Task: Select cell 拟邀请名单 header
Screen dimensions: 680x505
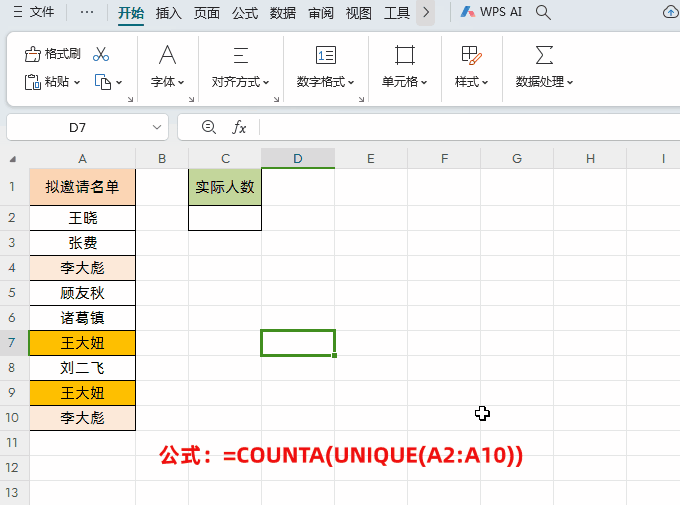Action: click(x=82, y=187)
